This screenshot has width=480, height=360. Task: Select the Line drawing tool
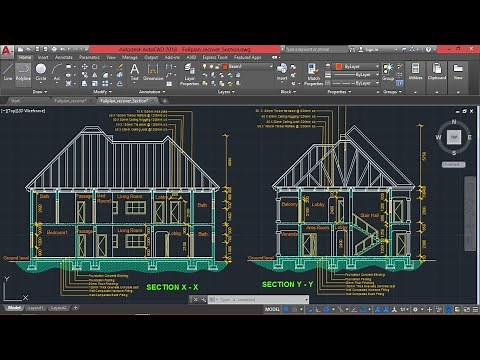tap(8, 72)
